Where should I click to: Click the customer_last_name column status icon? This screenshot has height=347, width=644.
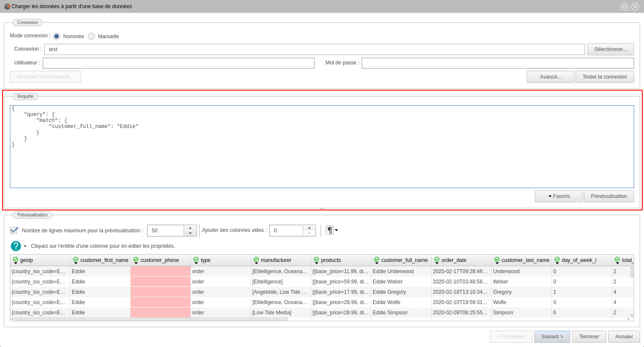497,260
